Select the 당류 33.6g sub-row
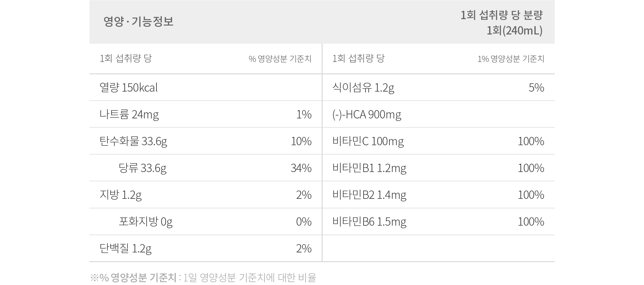The height and width of the screenshot is (285, 644). coord(206,168)
